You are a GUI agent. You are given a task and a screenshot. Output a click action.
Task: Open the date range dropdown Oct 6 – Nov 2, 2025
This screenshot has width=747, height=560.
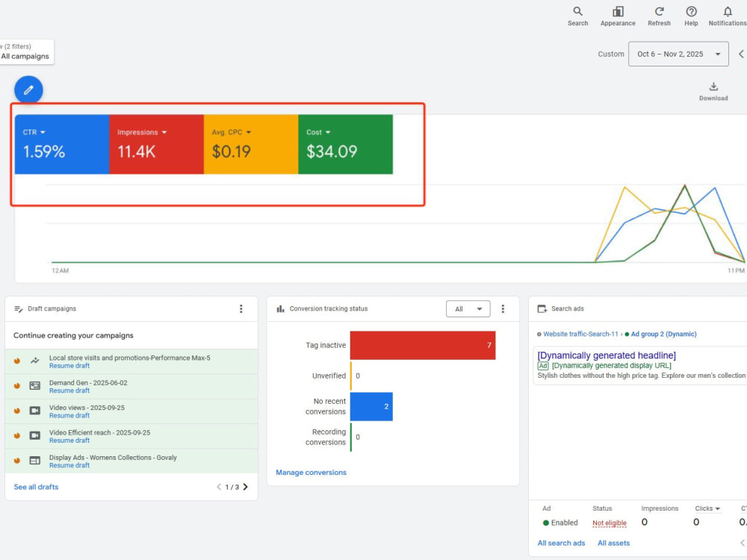coord(678,54)
